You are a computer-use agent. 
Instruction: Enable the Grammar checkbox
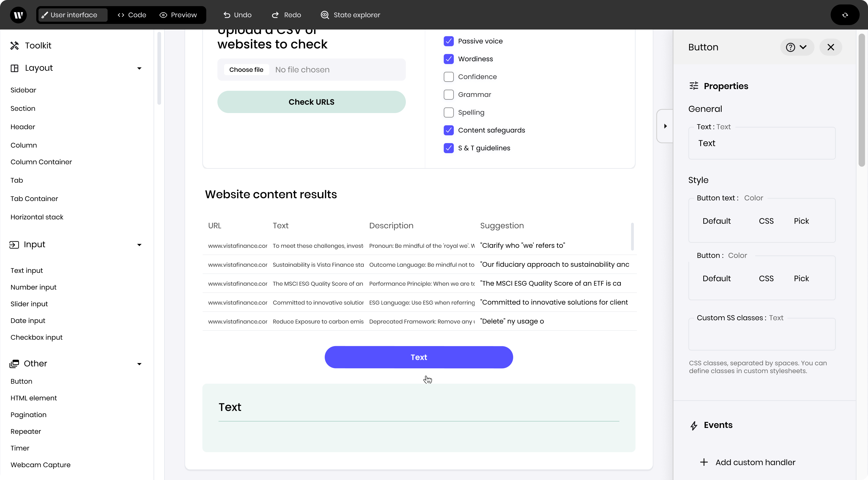pyautogui.click(x=448, y=95)
